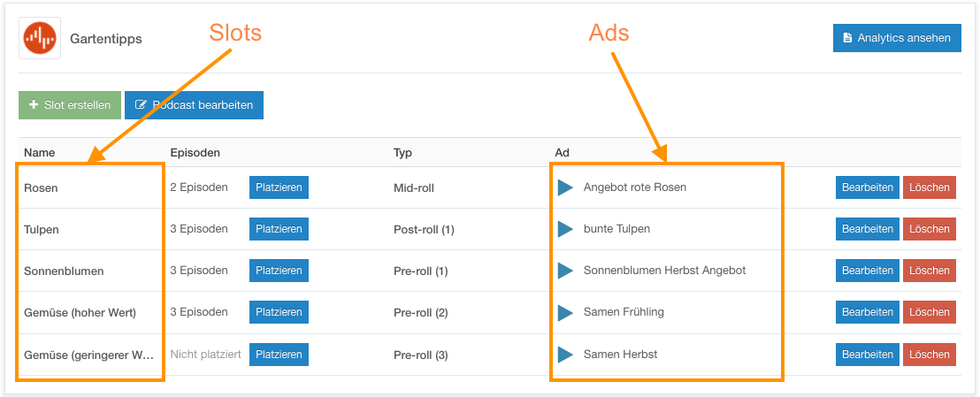The image size is (980, 397).
Task: Edit the Rosen slot via Bearbeiten
Action: (868, 187)
